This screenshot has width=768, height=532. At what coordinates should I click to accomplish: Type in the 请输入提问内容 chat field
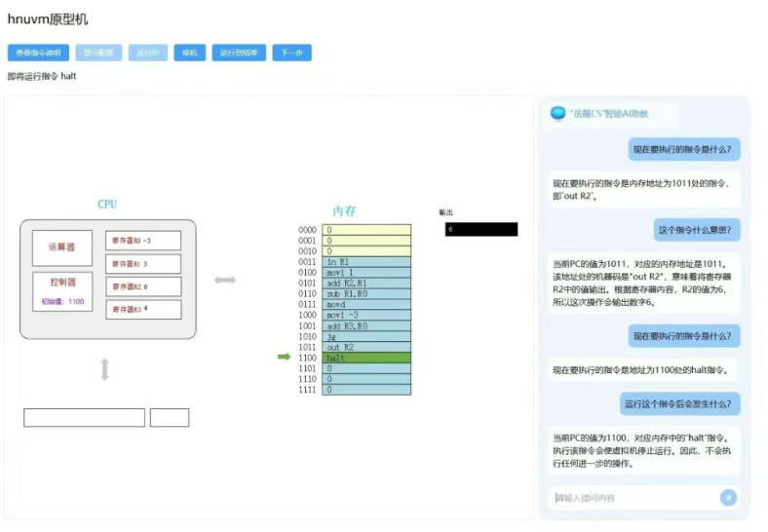[x=634, y=498]
